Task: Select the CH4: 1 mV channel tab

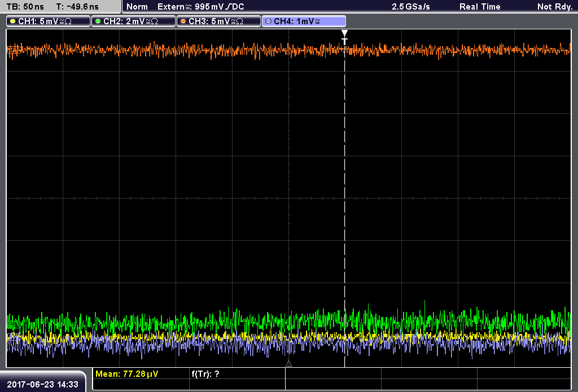Action: [x=304, y=21]
